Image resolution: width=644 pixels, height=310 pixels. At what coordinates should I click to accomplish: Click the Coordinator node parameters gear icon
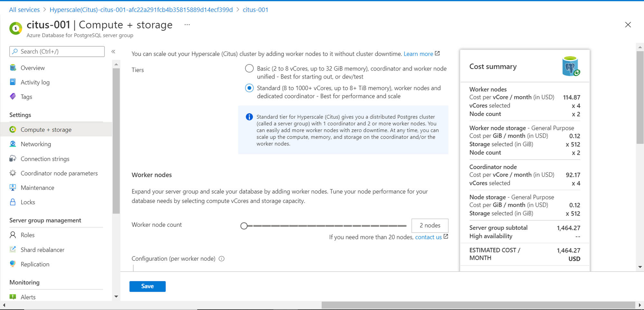[13, 173]
